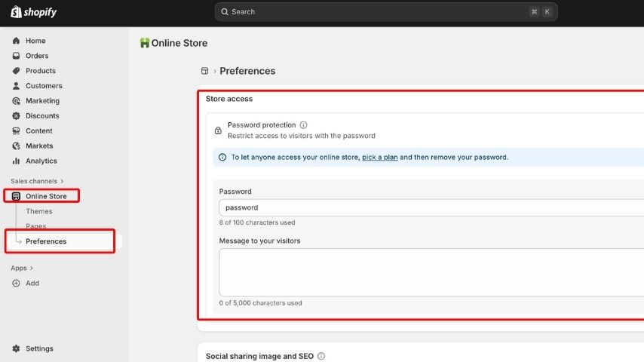Click the Orders inbox icon
Viewport: 644px width, 362px height.
(x=16, y=56)
